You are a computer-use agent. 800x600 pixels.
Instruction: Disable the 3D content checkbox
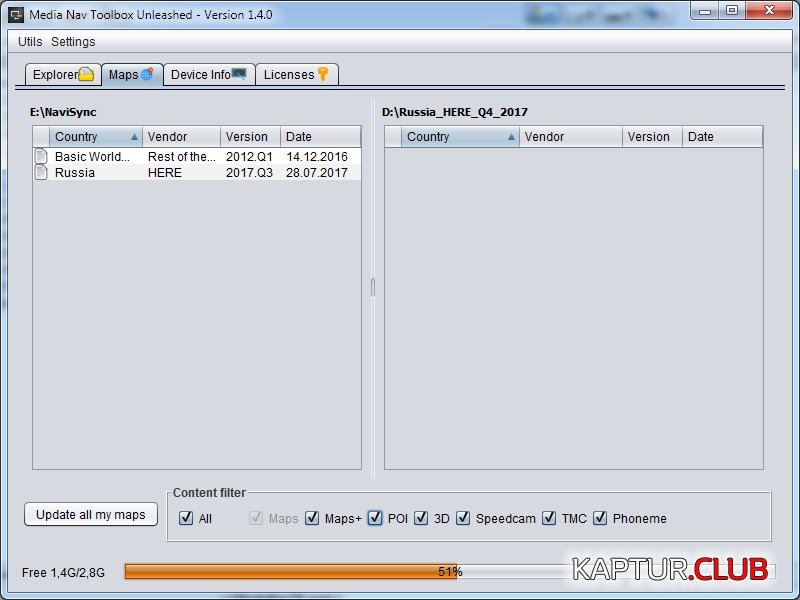pos(421,518)
